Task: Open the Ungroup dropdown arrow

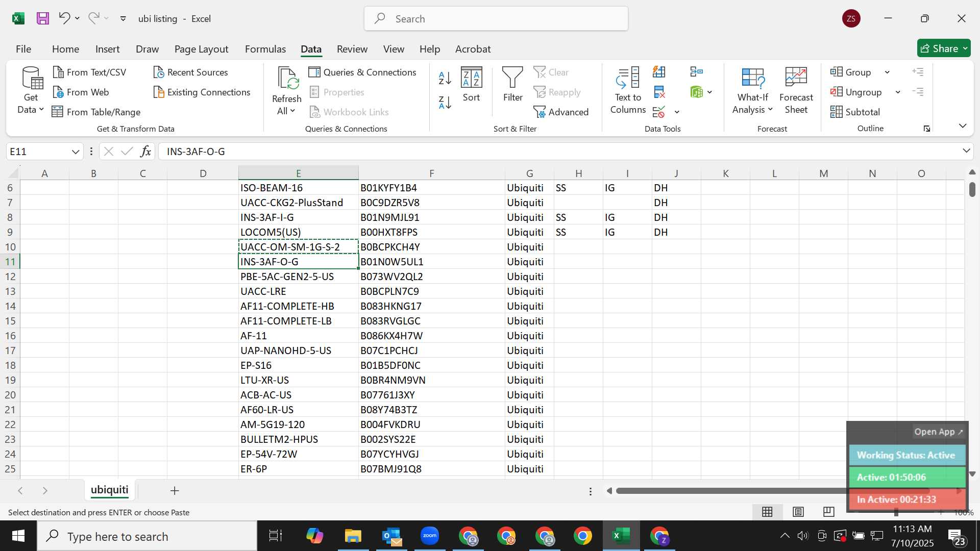Action: pyautogui.click(x=898, y=92)
